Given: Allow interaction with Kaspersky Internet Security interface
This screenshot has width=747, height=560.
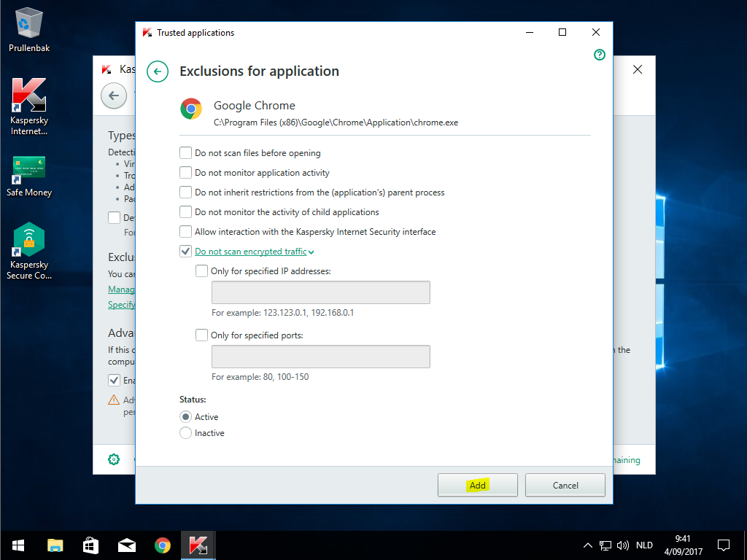Looking at the screenshot, I should pyautogui.click(x=185, y=231).
